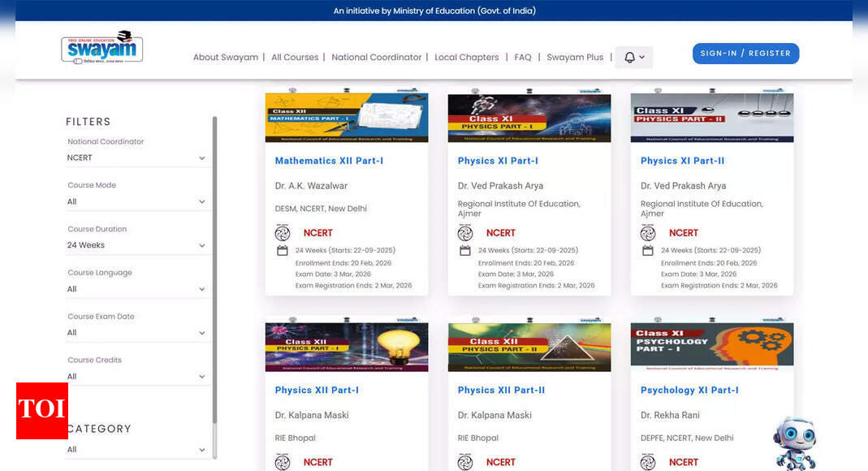Viewport: 868px width, 471px height.
Task: Click the calendar icon on Mathematics XII Part-I card
Action: pyautogui.click(x=283, y=251)
